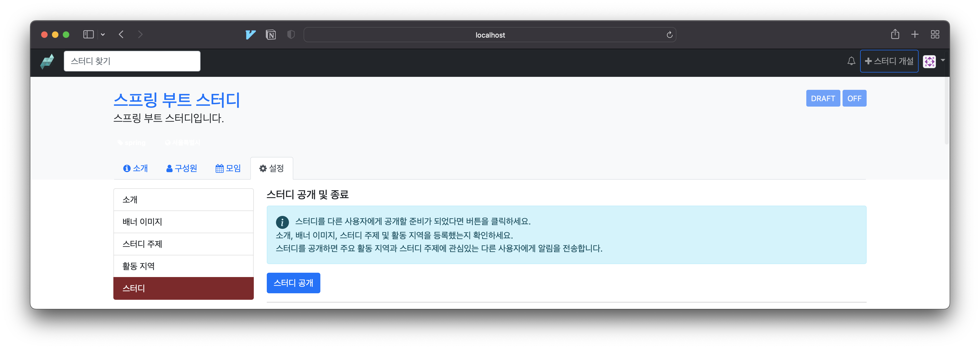This screenshot has width=980, height=349.
Task: Open the 스프링 부트 스터디 title link
Action: click(176, 100)
